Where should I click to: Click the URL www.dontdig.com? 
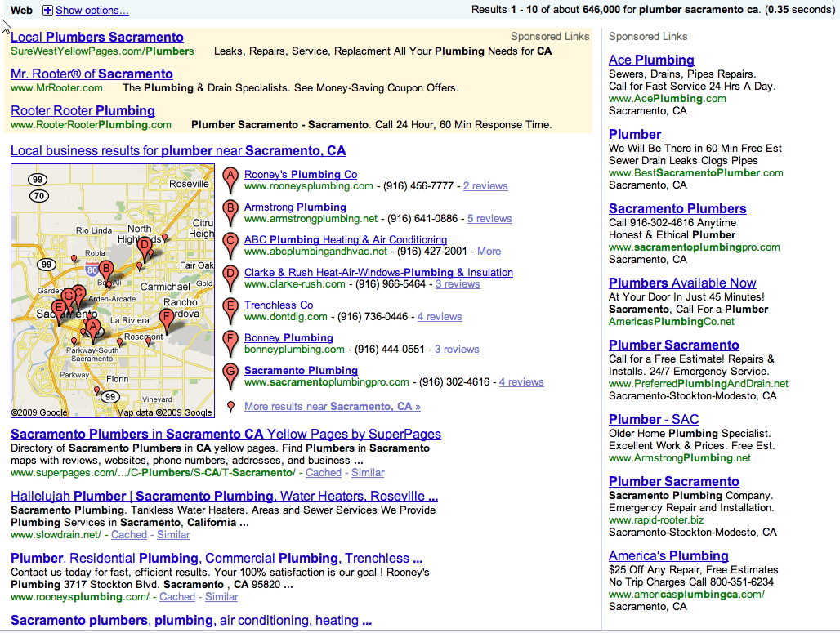click(285, 317)
